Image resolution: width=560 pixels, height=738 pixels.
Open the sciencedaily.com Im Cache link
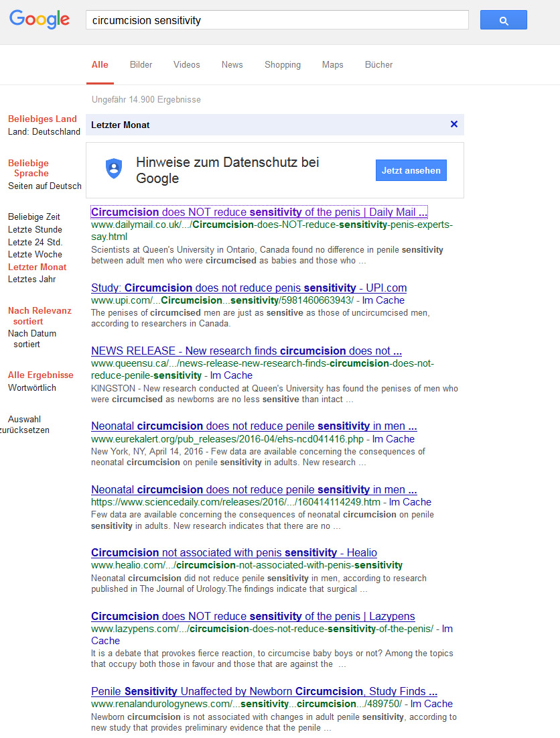[410, 502]
